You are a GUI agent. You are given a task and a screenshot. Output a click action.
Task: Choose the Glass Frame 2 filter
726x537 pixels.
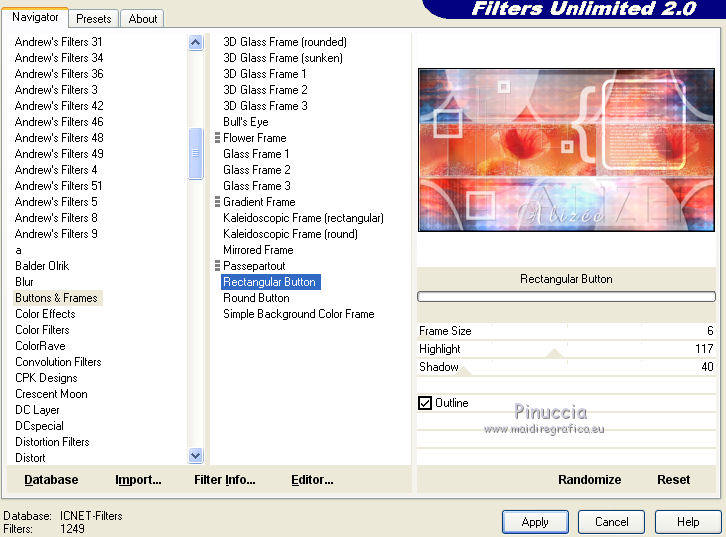pyautogui.click(x=257, y=170)
